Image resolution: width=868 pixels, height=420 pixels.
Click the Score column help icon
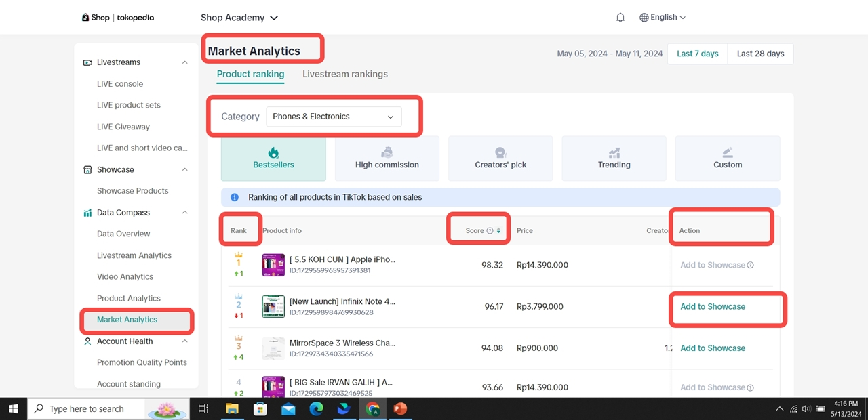pyautogui.click(x=490, y=231)
